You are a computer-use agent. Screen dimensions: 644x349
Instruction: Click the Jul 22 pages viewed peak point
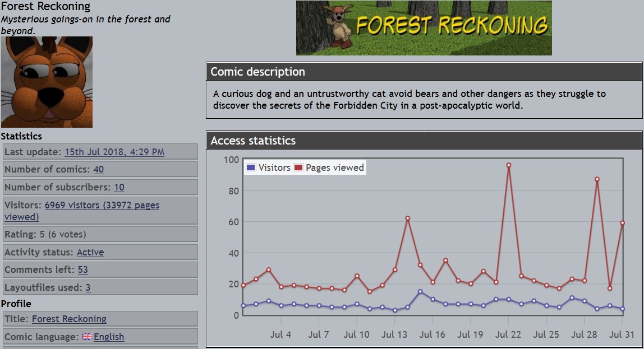(x=508, y=165)
